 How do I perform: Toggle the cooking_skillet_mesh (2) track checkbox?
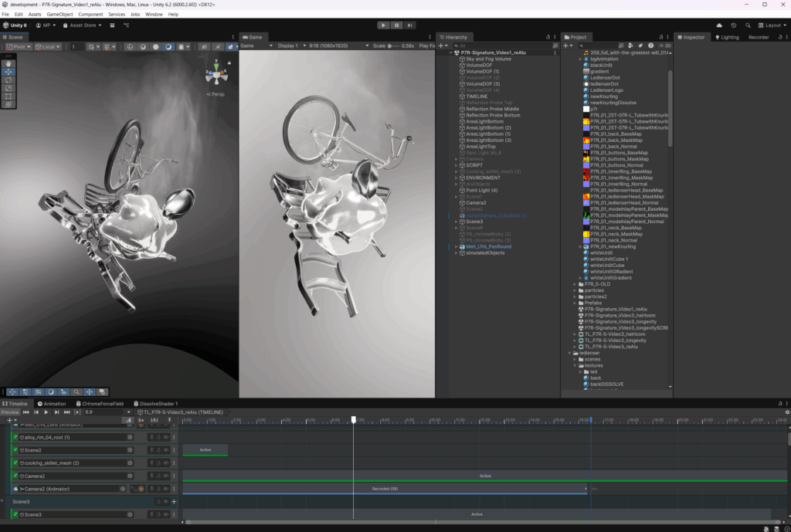pos(15,463)
